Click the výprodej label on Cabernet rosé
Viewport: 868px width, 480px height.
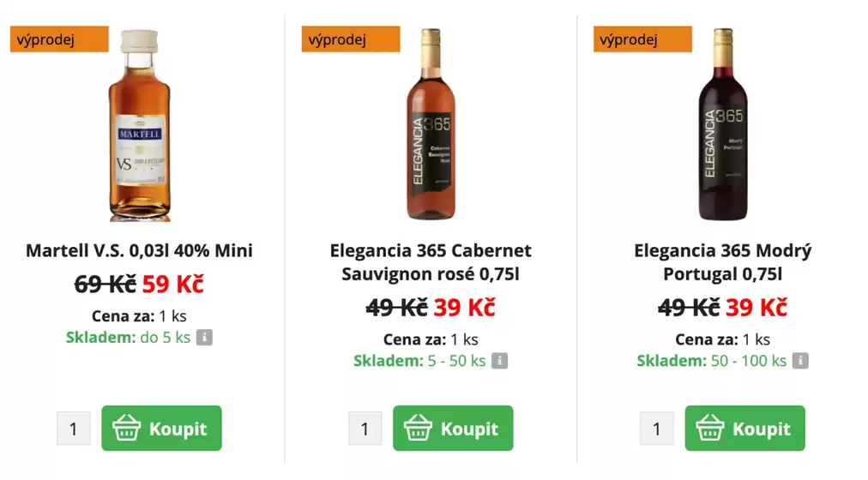click(x=351, y=39)
